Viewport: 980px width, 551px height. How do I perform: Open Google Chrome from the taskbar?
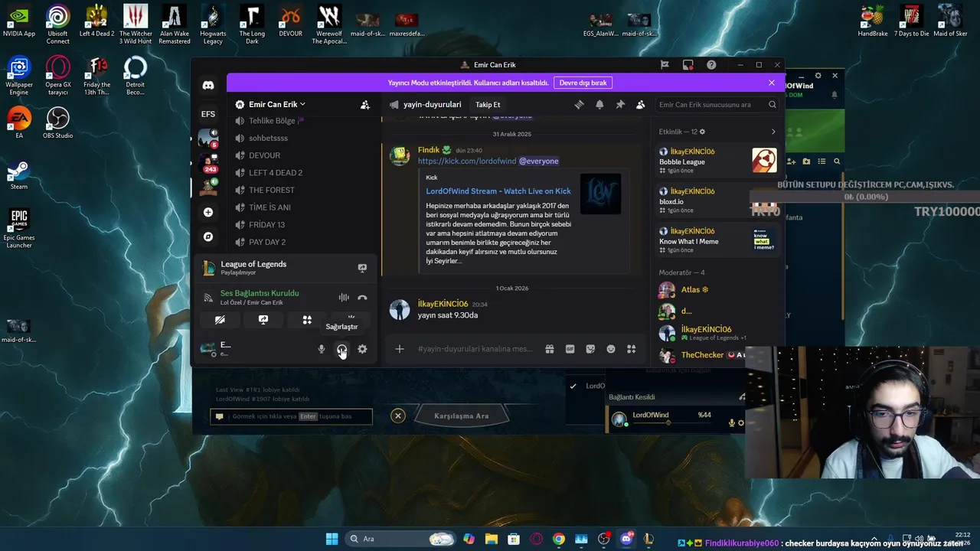[x=559, y=539]
